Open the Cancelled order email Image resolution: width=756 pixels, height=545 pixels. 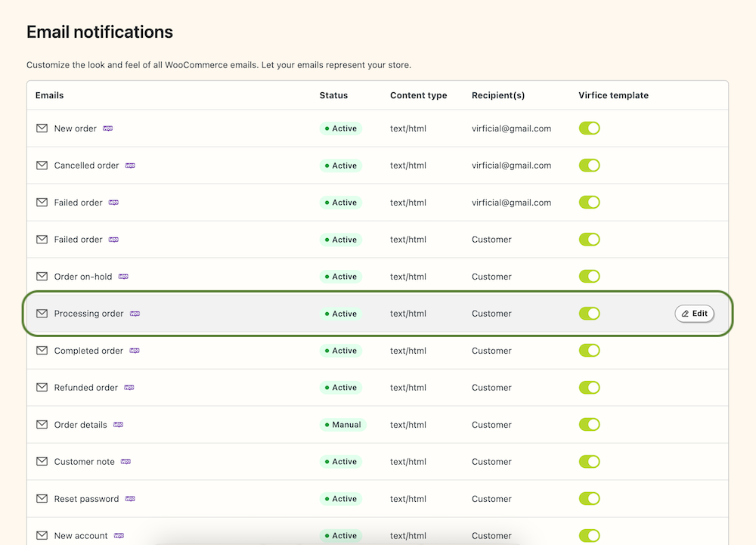[x=86, y=166]
